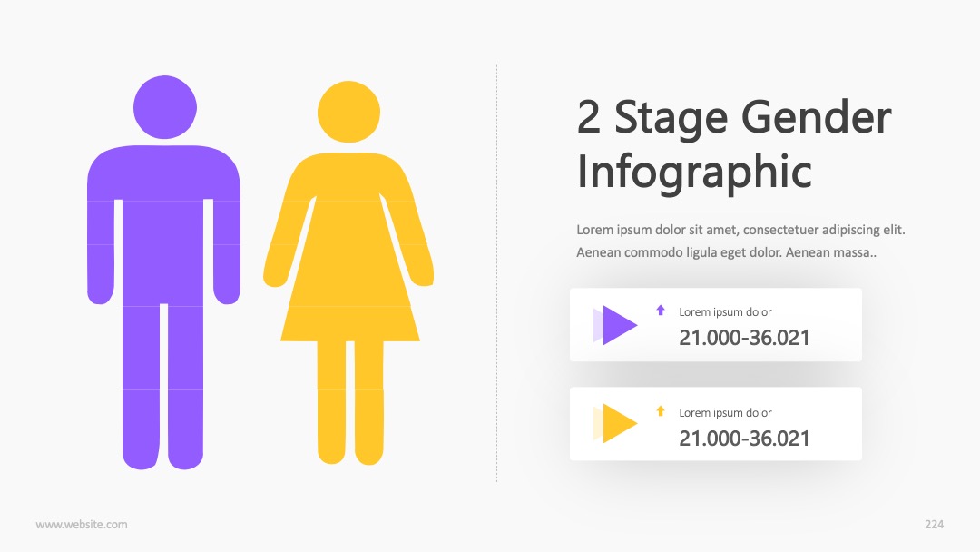Click the yellow play triangle icon
The height and width of the screenshot is (552, 980).
[x=615, y=424]
